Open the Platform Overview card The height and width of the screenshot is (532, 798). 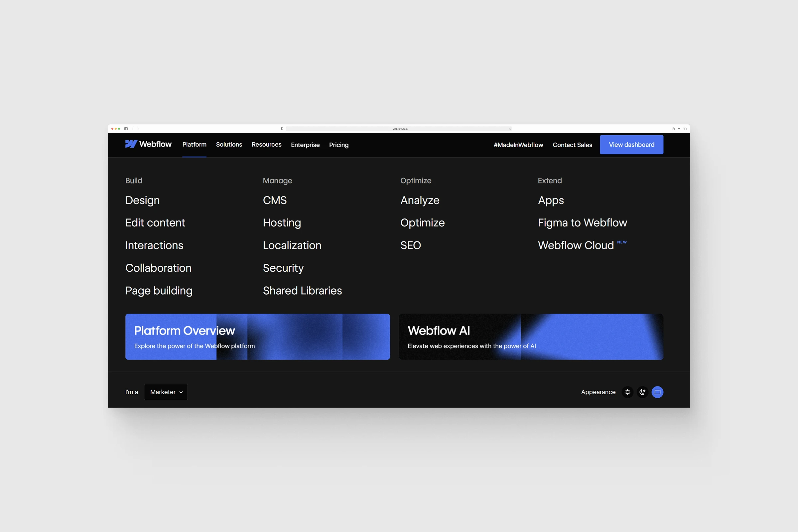(x=257, y=336)
